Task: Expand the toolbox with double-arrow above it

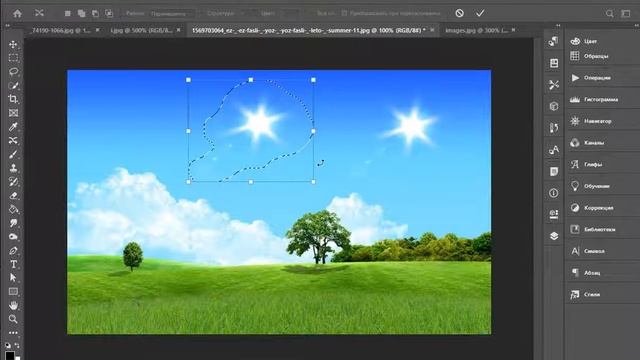Action: click(7, 25)
